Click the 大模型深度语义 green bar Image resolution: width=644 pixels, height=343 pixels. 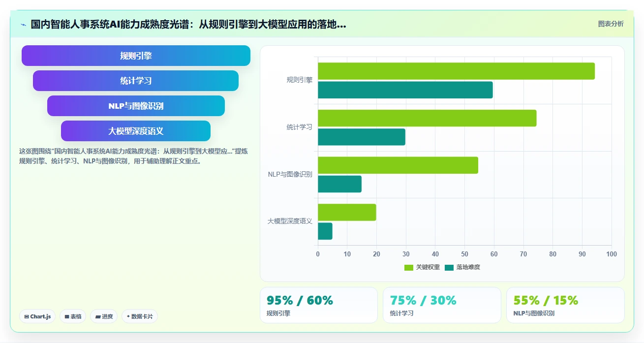347,212
